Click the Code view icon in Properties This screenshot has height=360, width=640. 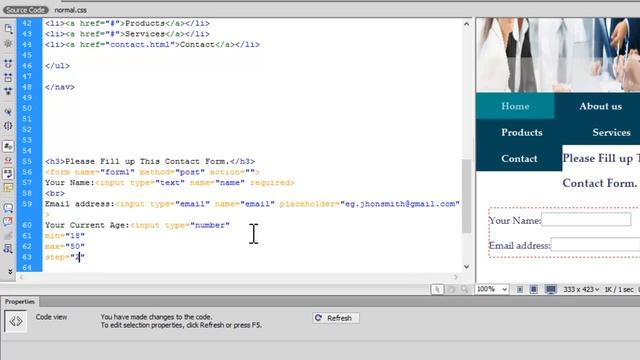point(16,321)
